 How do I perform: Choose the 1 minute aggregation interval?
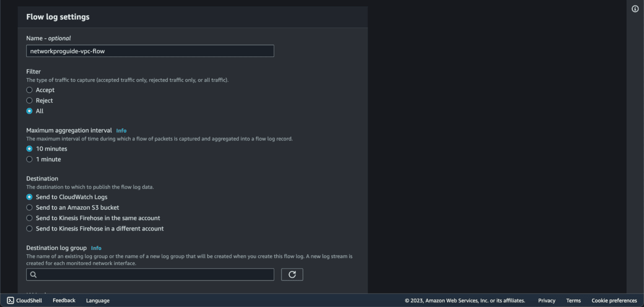tap(29, 159)
